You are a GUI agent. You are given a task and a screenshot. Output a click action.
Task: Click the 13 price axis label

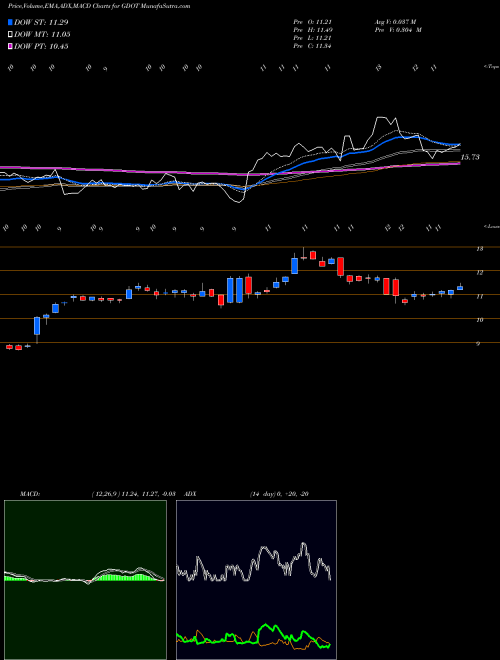point(479,249)
